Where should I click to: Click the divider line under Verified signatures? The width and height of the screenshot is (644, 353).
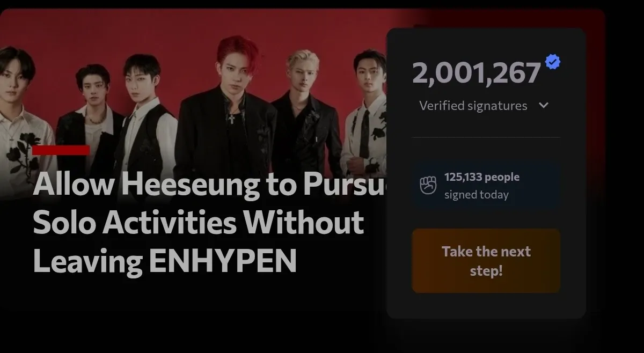tap(486, 137)
